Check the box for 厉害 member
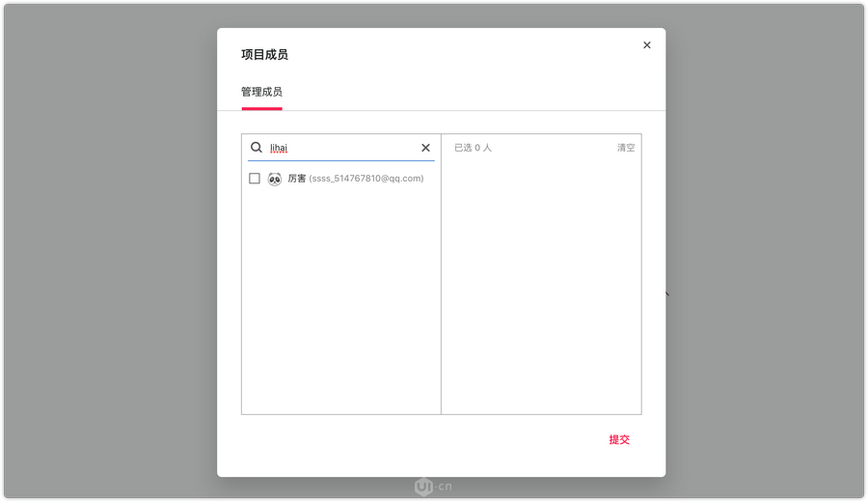The image size is (868, 502). pyautogui.click(x=254, y=179)
